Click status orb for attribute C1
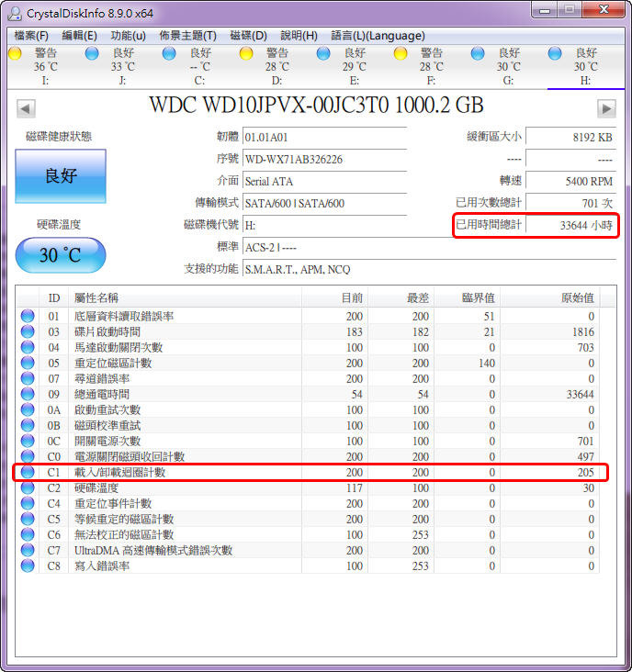Viewport: 632px width, 672px height. tap(28, 472)
